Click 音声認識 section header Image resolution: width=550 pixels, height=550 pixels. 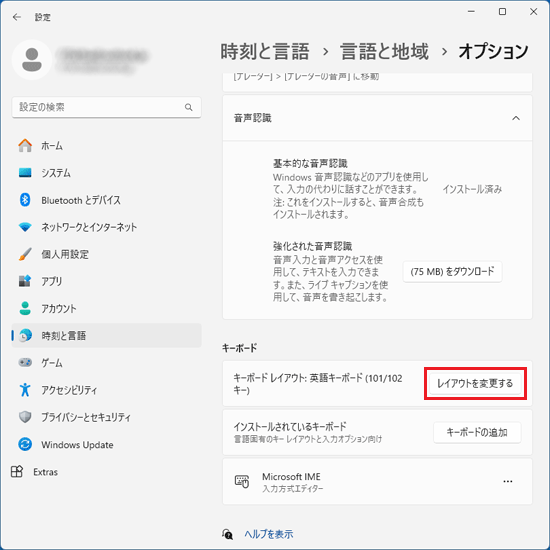[377, 118]
